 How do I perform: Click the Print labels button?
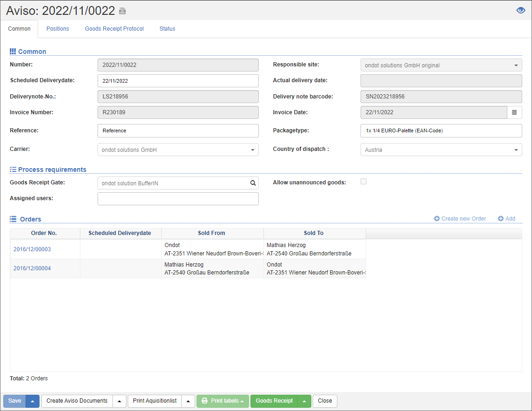pos(223,401)
